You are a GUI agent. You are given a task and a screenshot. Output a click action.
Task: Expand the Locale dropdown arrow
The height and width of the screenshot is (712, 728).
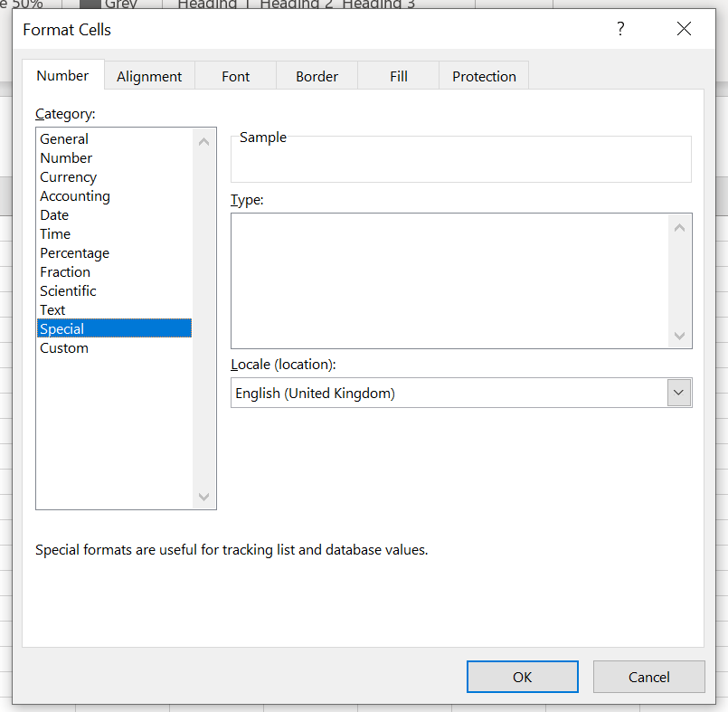click(x=679, y=393)
